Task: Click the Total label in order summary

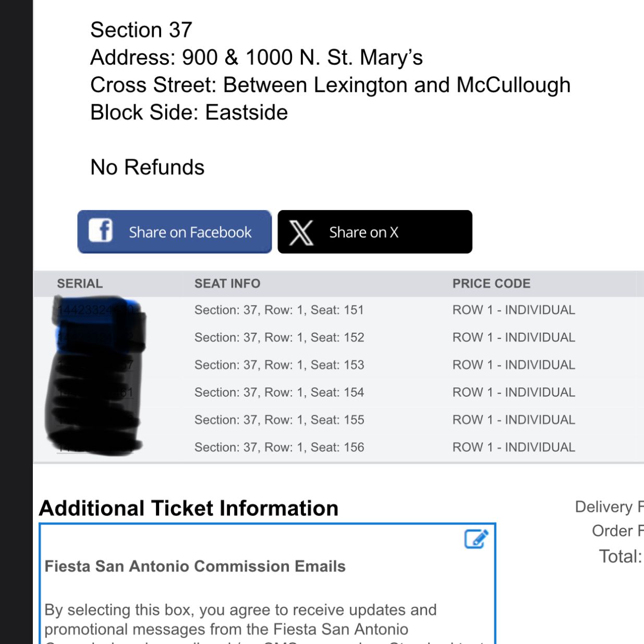Action: click(x=621, y=556)
